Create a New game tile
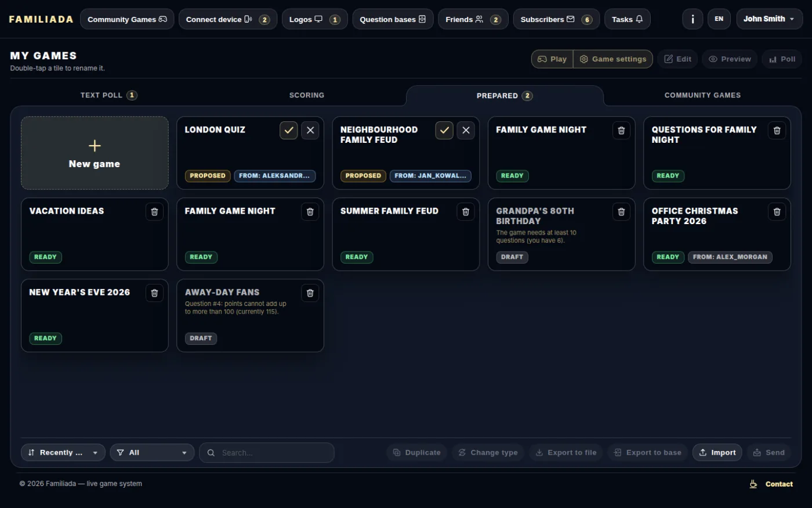Viewport: 812px width, 508px height. point(95,153)
